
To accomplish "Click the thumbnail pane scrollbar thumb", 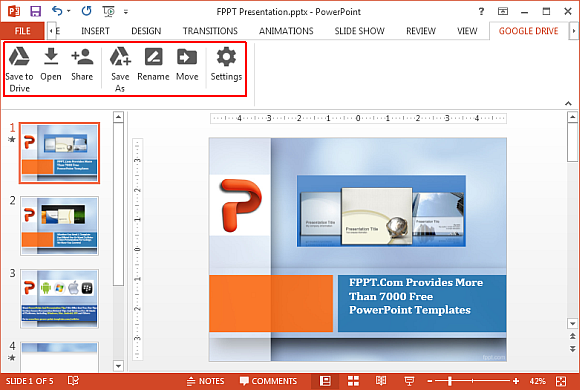I will [x=118, y=204].
